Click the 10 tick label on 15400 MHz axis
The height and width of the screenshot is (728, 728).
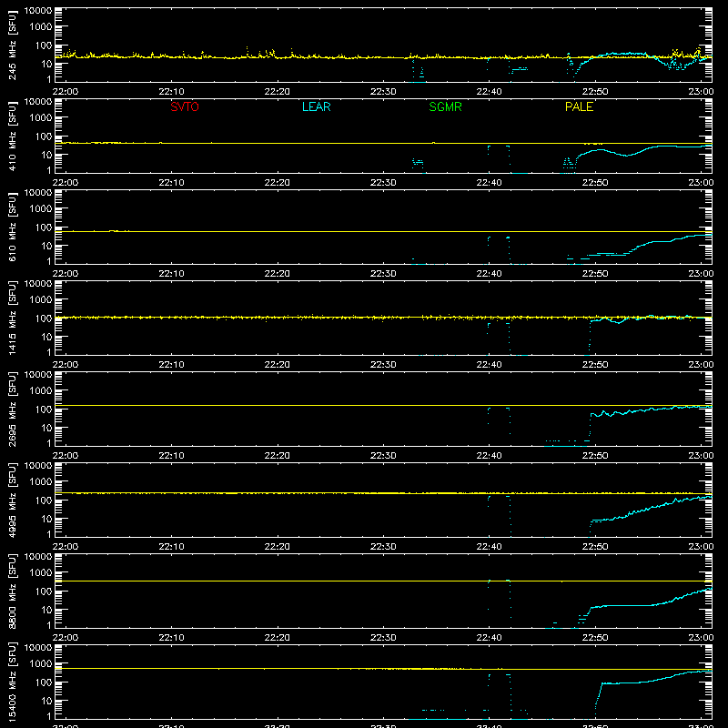(x=46, y=701)
